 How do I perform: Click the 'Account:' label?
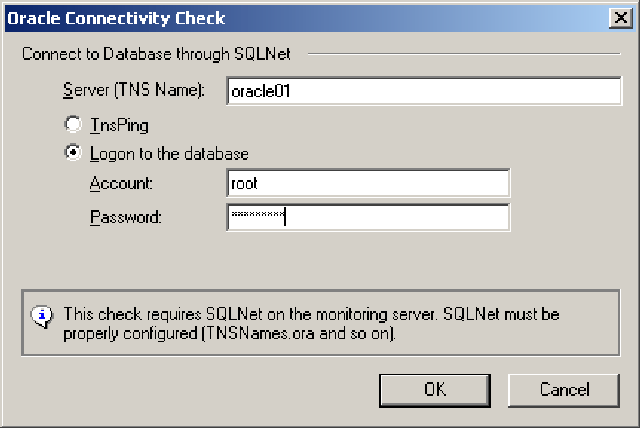(x=121, y=183)
